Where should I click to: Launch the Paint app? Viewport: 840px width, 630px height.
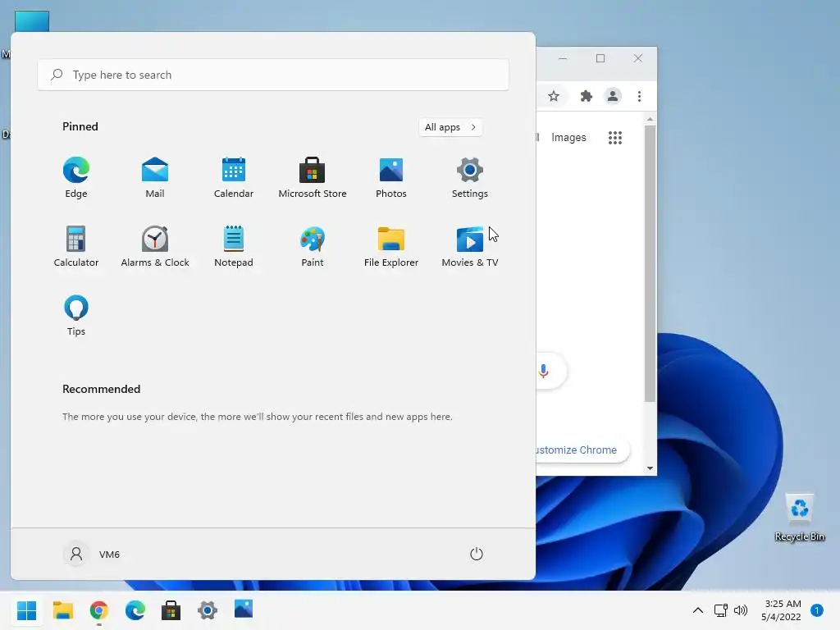pos(313,246)
